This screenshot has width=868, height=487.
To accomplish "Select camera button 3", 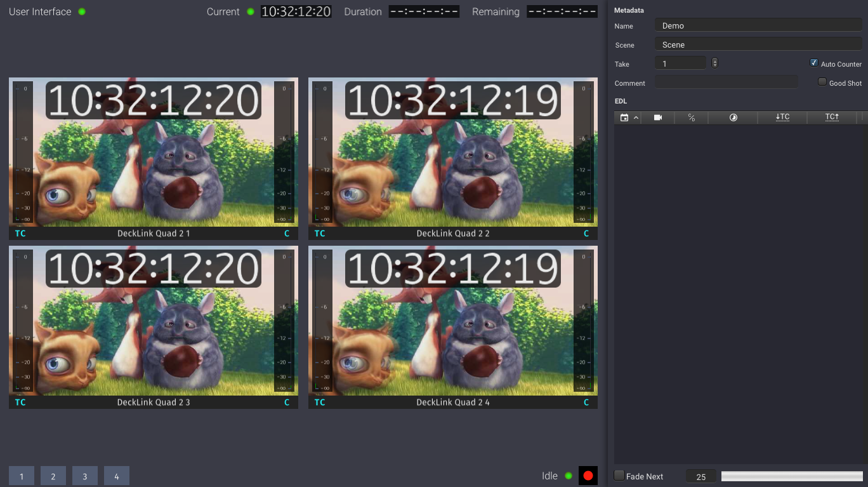I will click(85, 476).
